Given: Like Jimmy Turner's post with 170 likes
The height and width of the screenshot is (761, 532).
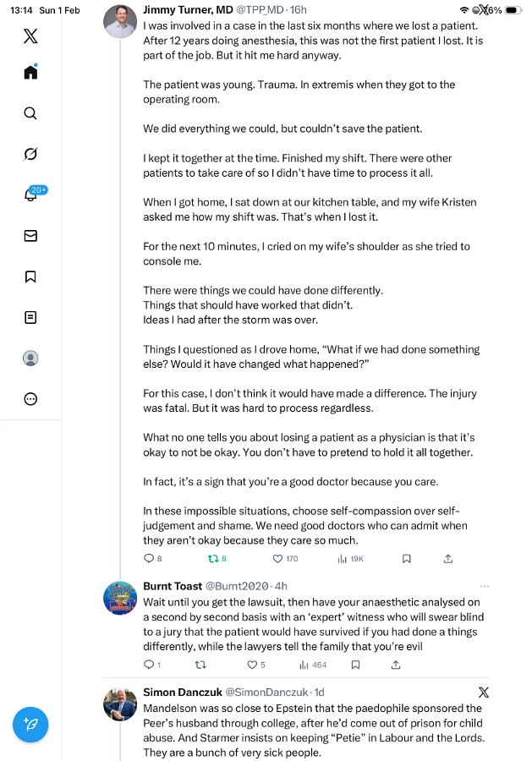Looking at the screenshot, I should tap(277, 559).
